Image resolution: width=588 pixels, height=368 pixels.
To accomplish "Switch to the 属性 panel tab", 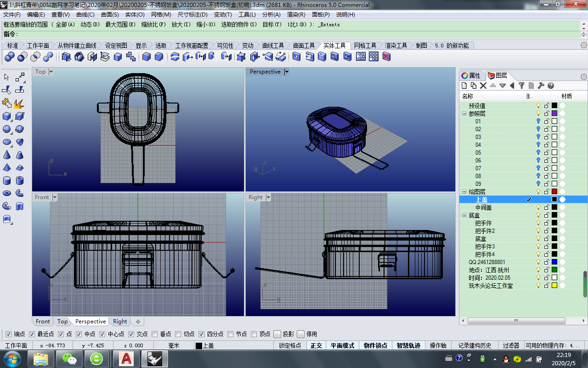I will click(x=471, y=75).
